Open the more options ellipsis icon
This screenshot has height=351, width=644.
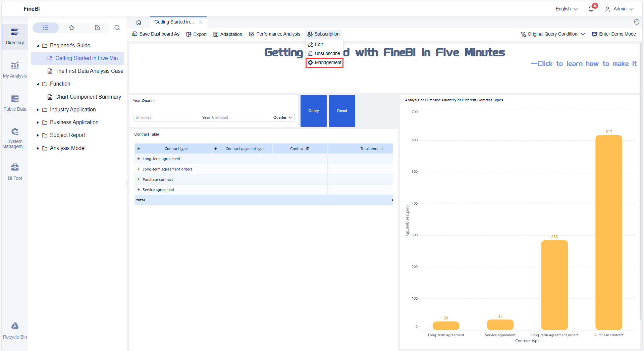637,22
